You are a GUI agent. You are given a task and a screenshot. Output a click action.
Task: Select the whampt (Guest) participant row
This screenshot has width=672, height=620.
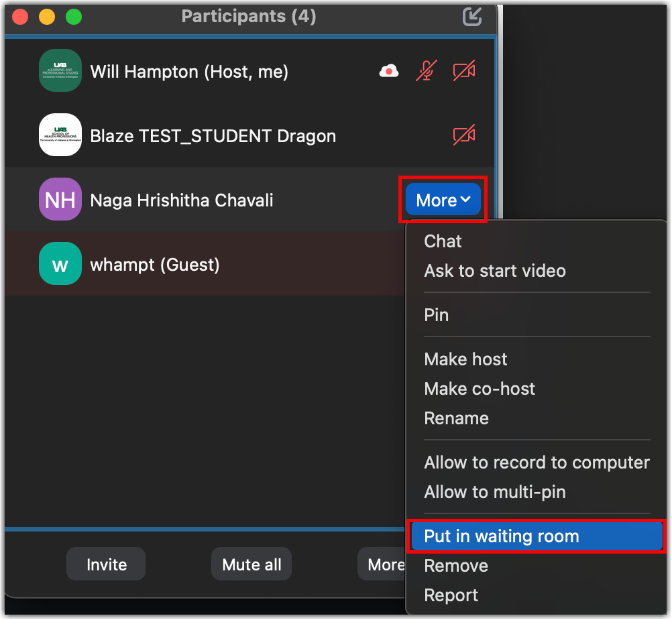(x=201, y=264)
